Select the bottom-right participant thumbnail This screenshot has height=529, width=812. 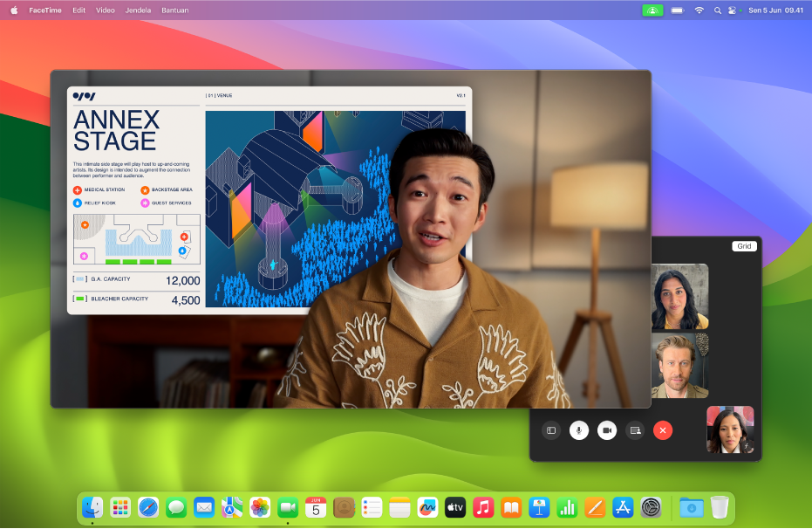click(730, 429)
